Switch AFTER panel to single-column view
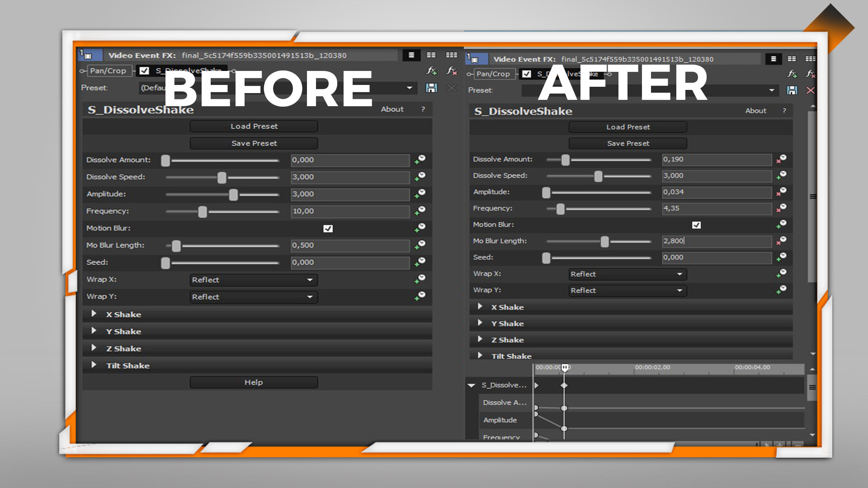 [774, 59]
